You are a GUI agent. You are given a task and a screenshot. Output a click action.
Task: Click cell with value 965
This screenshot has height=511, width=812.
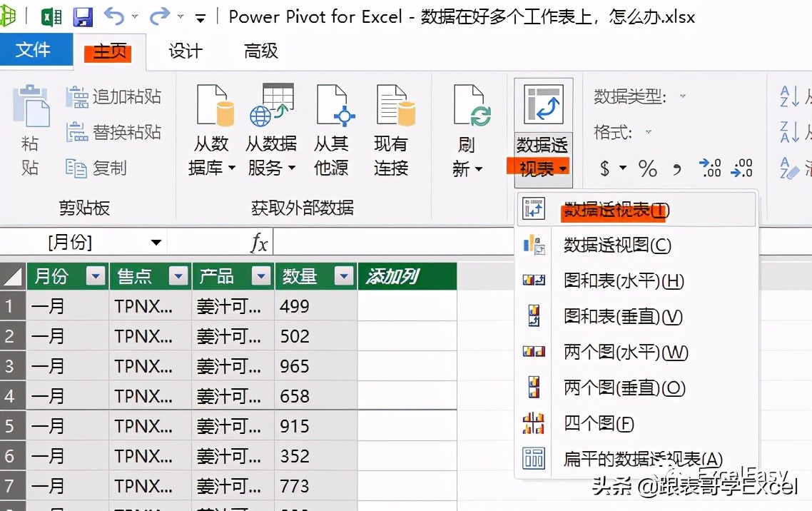click(x=316, y=366)
